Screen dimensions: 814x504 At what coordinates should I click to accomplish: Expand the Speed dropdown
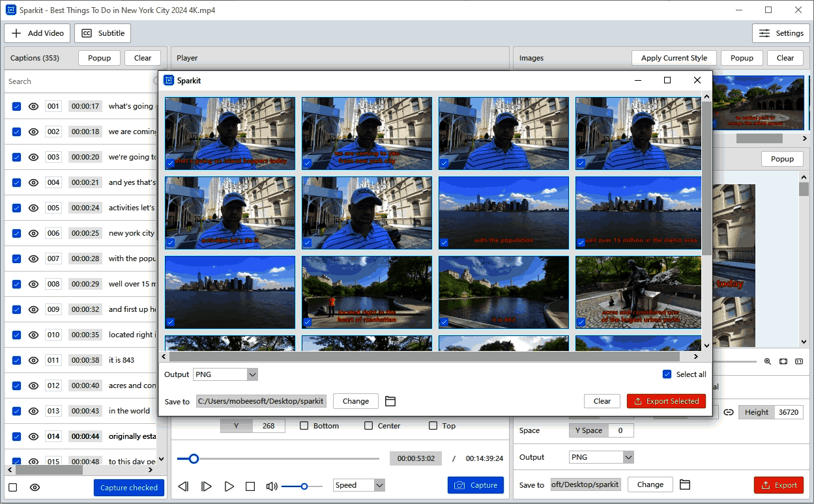379,485
